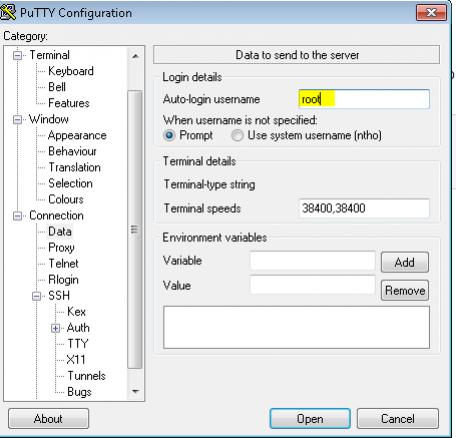Open the X11 category
456x438 pixels.
coord(76,360)
